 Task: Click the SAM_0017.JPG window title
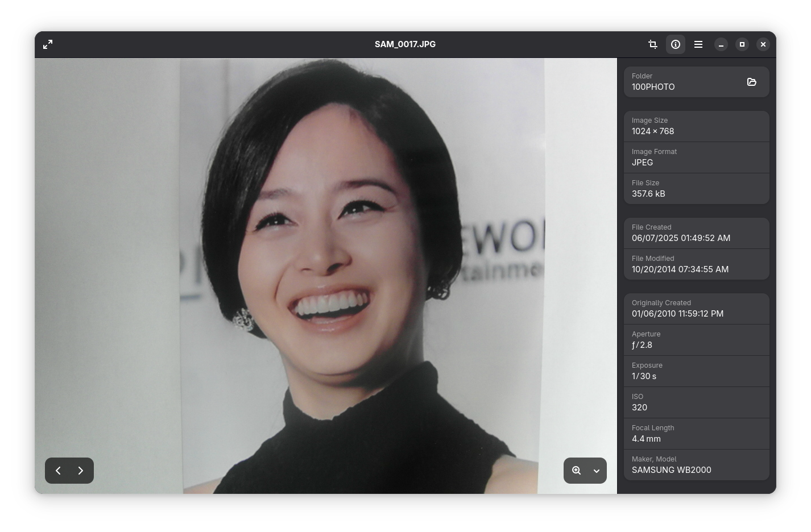coord(405,44)
